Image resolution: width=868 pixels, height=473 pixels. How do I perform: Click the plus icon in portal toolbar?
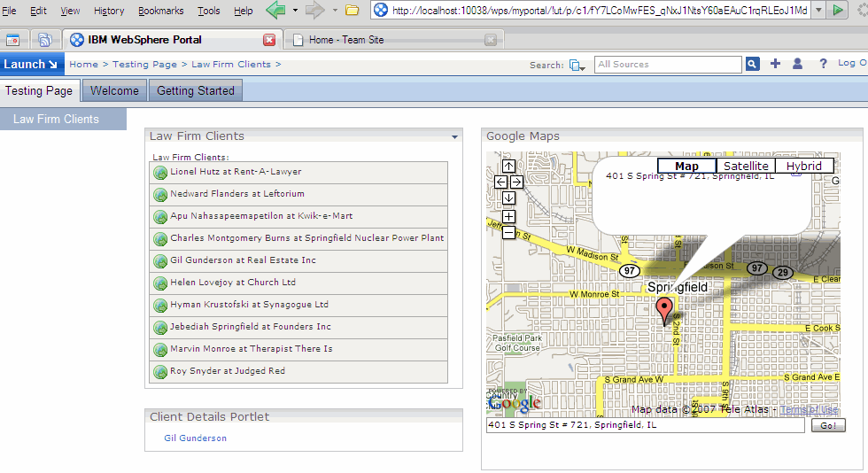(776, 64)
